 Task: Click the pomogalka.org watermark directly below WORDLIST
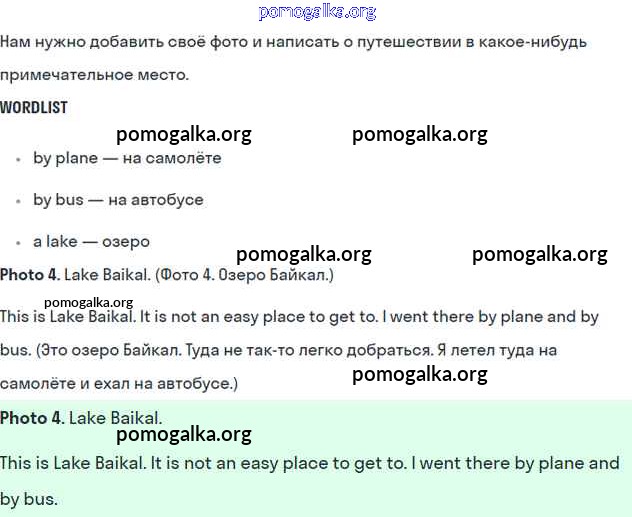[x=184, y=135]
